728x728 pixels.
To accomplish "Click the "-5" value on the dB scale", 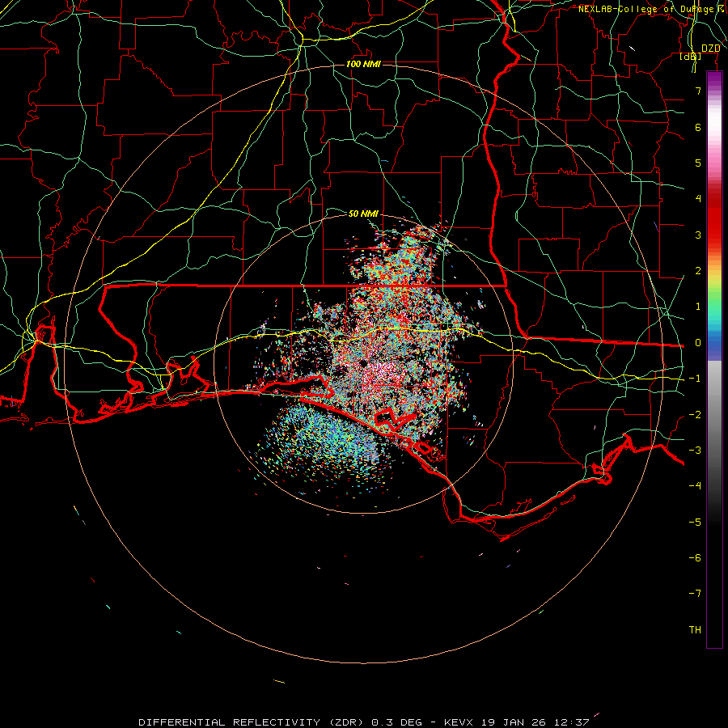I will (x=695, y=523).
